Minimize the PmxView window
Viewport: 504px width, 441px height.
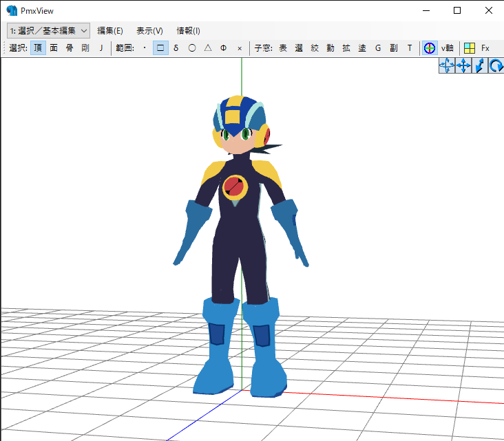[x=426, y=10]
